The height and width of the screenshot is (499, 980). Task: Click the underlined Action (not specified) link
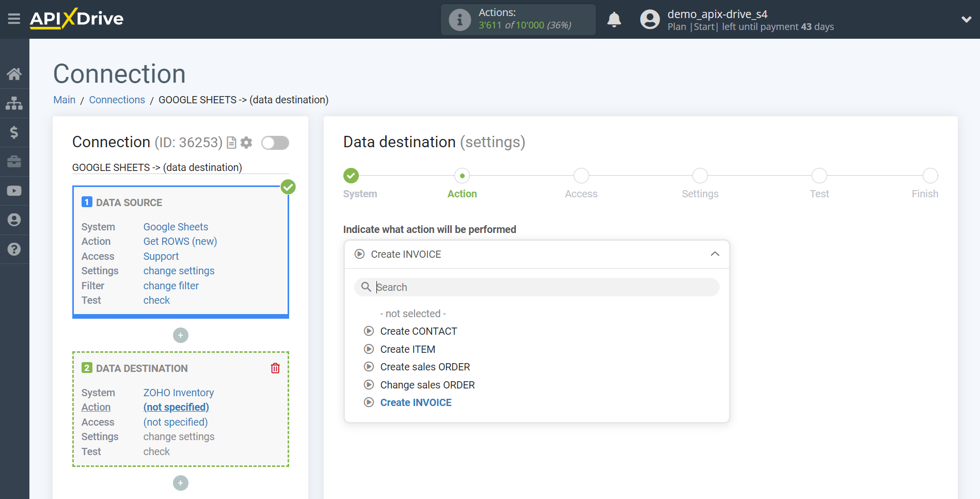pos(176,407)
